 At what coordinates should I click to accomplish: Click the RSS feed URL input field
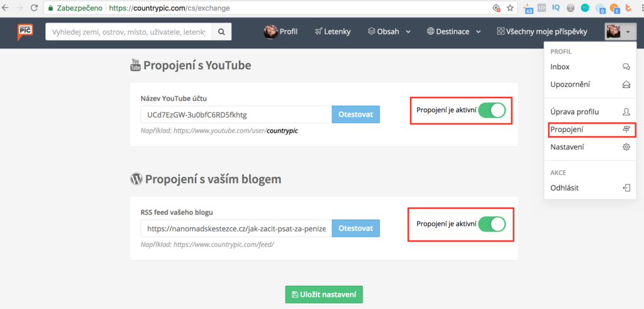click(x=236, y=228)
